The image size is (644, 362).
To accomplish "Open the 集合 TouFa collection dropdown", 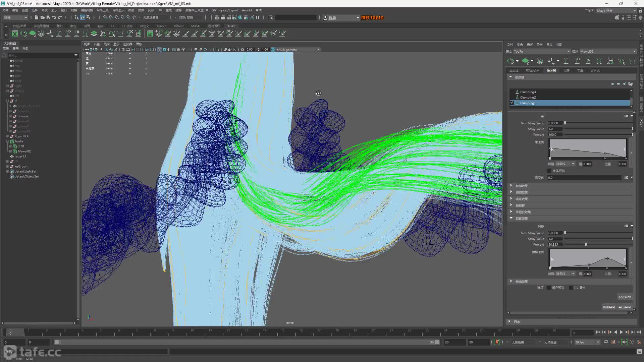I will tap(542, 51).
